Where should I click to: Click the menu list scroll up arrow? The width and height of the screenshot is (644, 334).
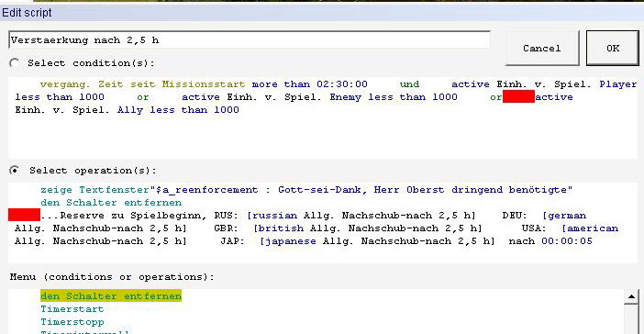coord(631,296)
